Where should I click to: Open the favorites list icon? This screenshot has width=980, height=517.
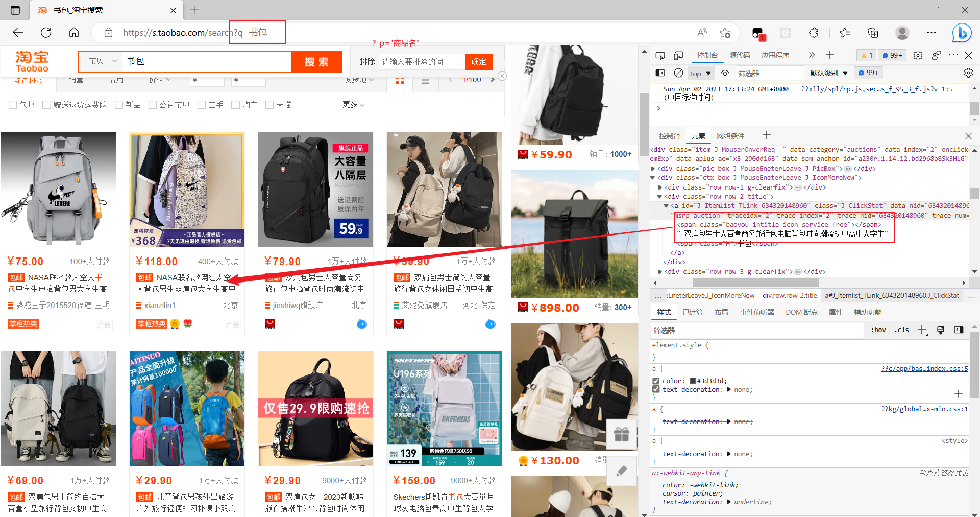coord(845,33)
